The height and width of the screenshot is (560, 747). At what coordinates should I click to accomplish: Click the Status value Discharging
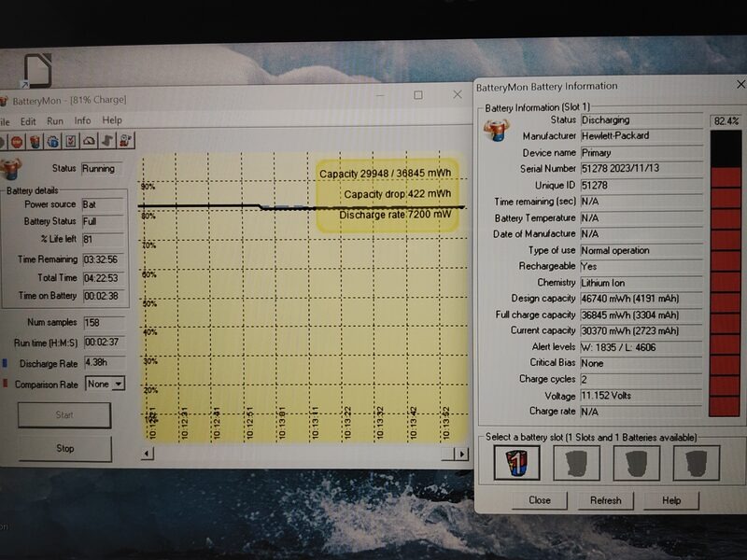click(641, 120)
